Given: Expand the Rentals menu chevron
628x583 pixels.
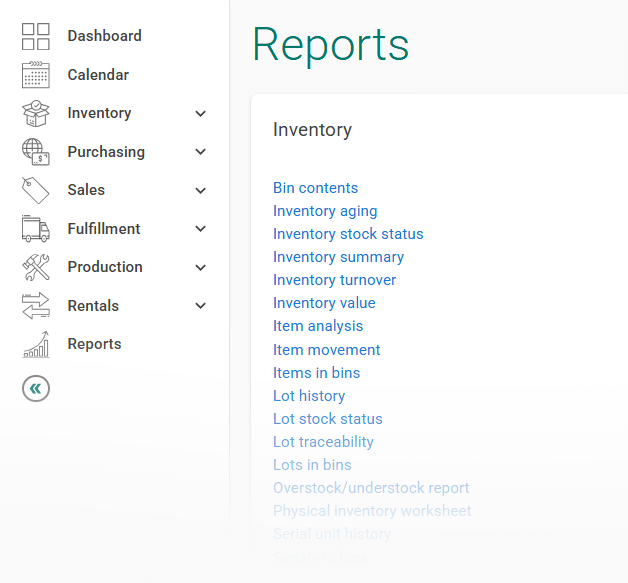Looking at the screenshot, I should [x=200, y=306].
